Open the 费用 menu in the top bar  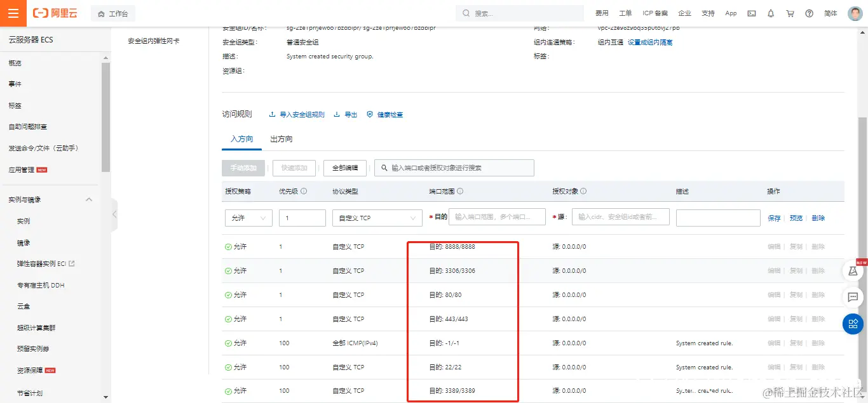point(601,13)
